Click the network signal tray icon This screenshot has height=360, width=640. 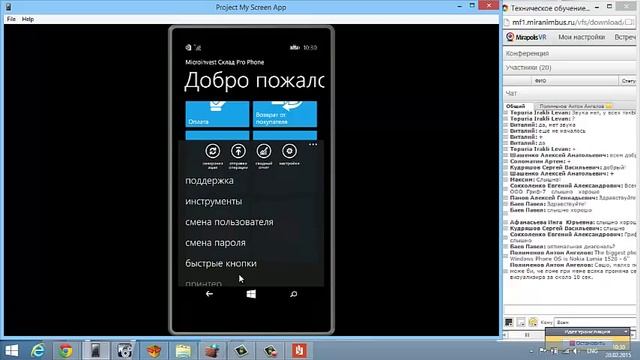tap(566, 351)
